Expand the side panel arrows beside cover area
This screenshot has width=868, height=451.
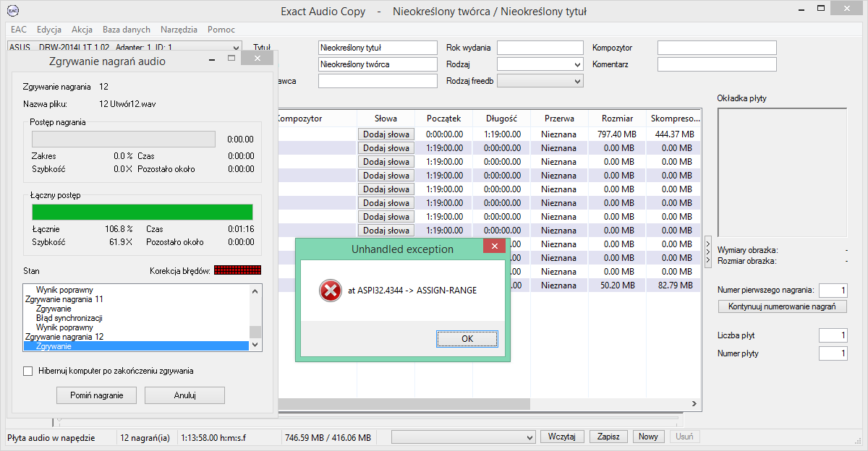pyautogui.click(x=707, y=252)
